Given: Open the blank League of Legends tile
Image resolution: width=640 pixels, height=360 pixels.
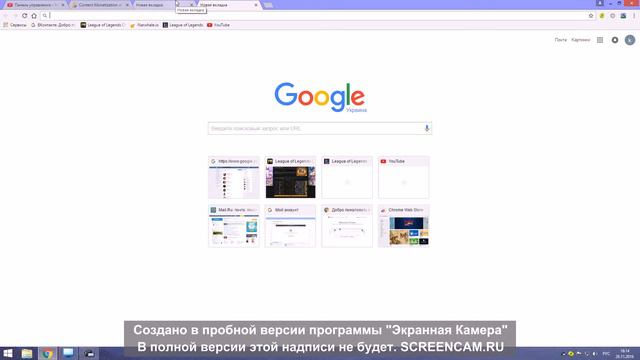Looking at the screenshot, I should click(x=347, y=178).
